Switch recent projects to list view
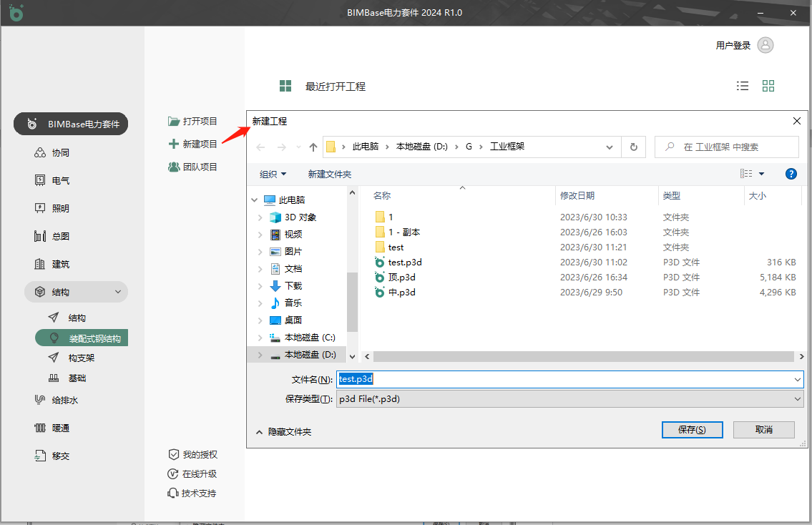The height and width of the screenshot is (525, 812). coord(743,86)
